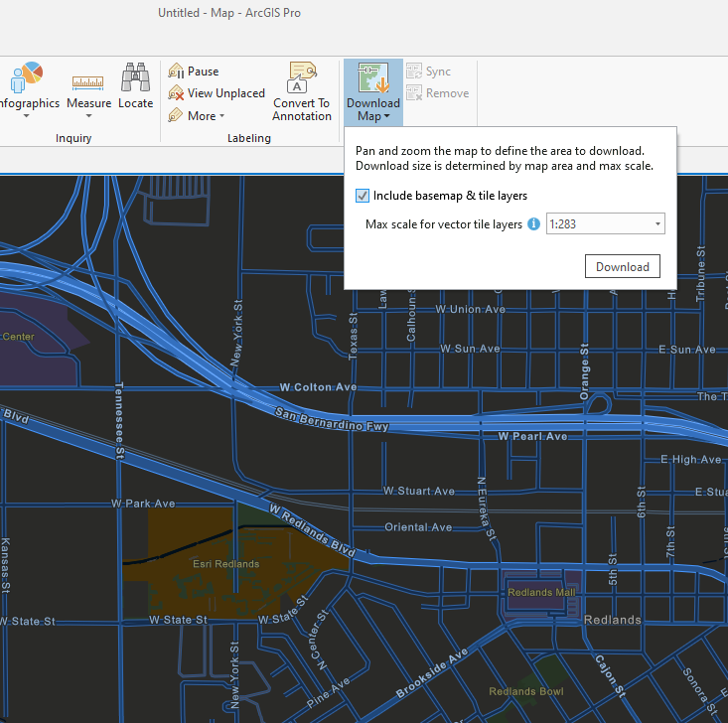Screen dimensions: 728x723
Task: Click the W Colton Ave label
Action: (x=318, y=387)
